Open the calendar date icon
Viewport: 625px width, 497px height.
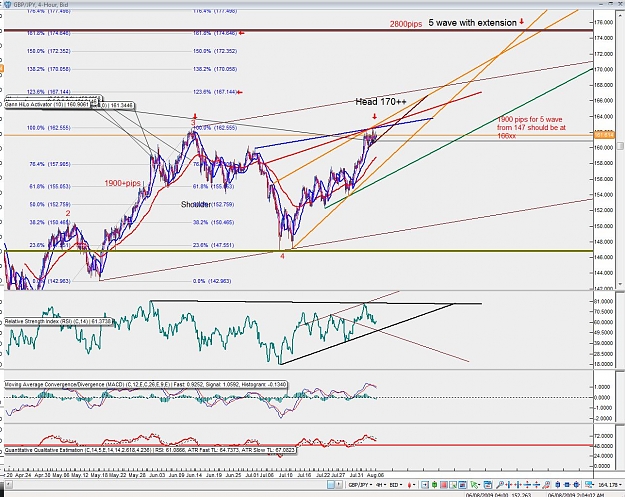(x=487, y=485)
